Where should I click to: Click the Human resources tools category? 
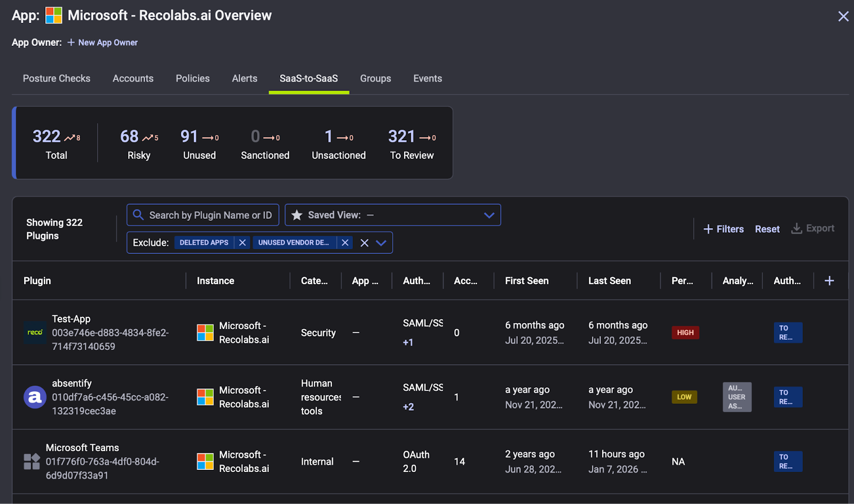(320, 397)
